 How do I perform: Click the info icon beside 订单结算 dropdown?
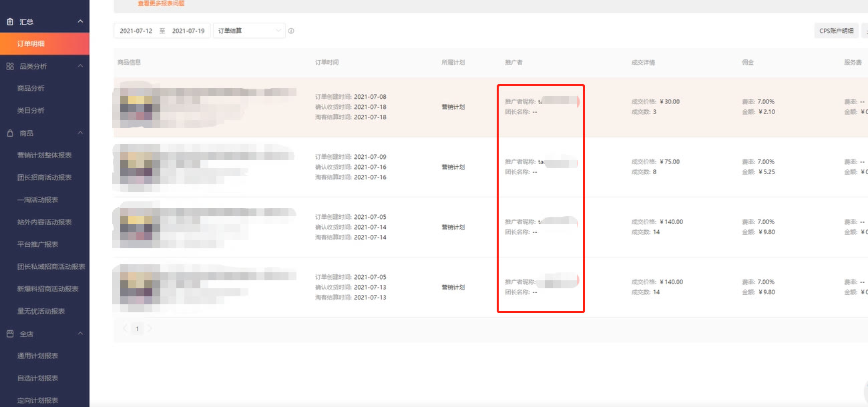tap(291, 31)
